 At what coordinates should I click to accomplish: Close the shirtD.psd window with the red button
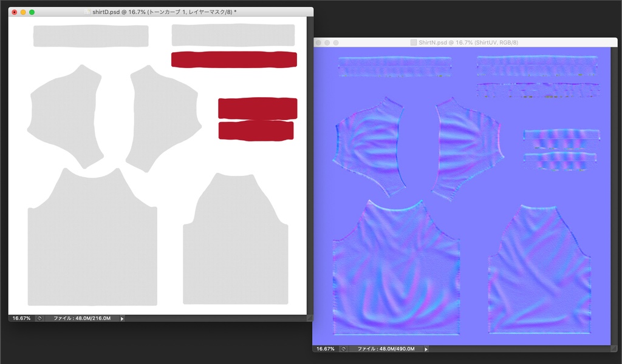pos(15,12)
